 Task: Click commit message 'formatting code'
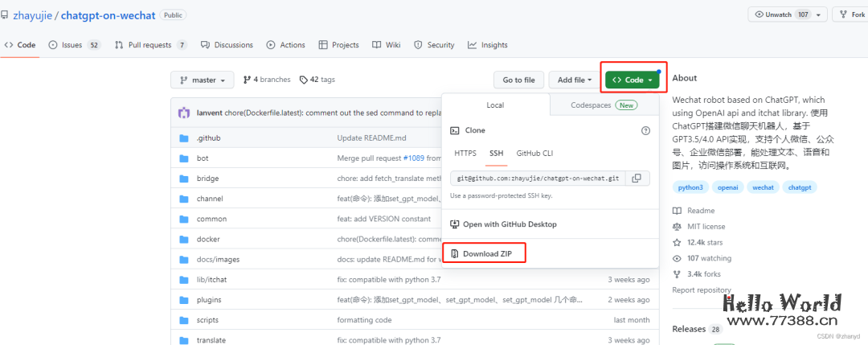tap(364, 320)
